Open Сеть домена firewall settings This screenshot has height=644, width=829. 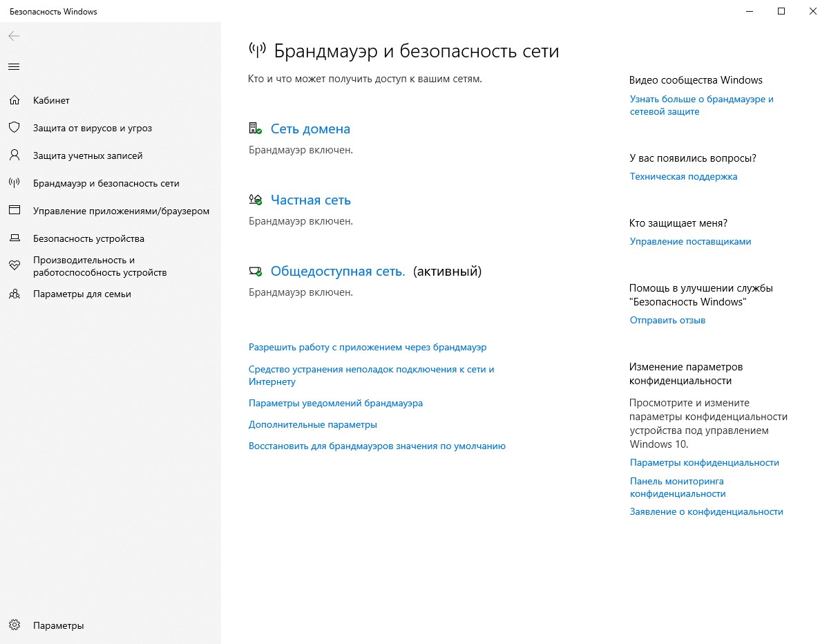point(310,129)
